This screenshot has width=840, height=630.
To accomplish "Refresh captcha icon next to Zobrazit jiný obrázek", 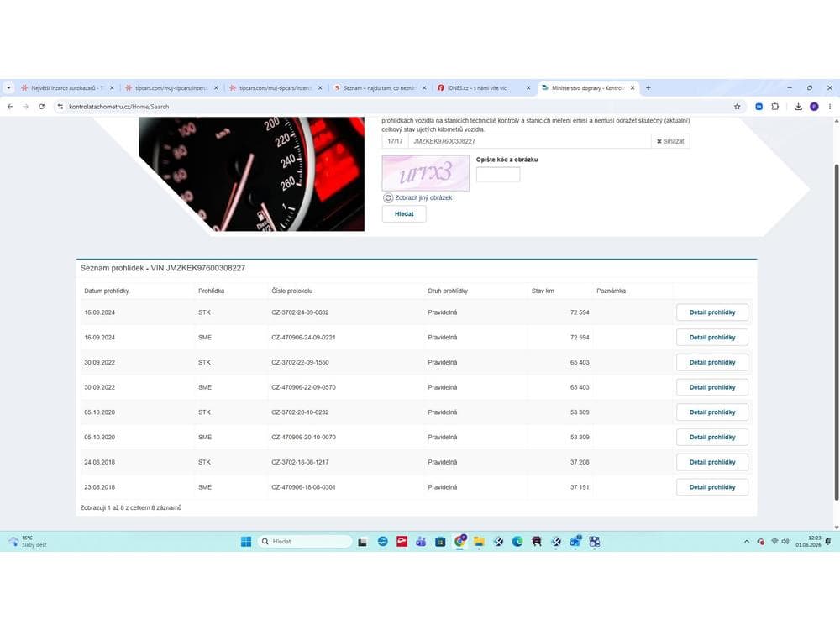I will click(388, 197).
